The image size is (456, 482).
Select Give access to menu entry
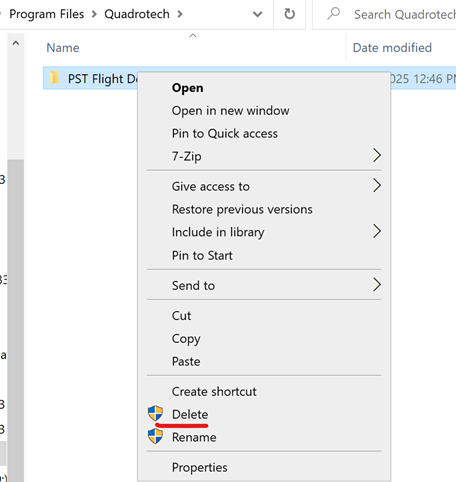tap(264, 186)
